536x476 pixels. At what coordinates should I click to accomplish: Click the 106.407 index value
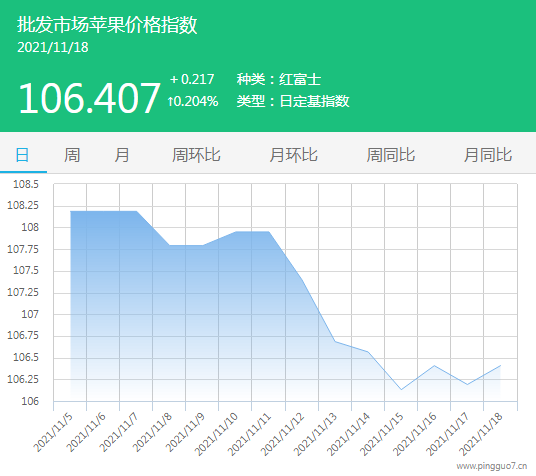click(89, 98)
